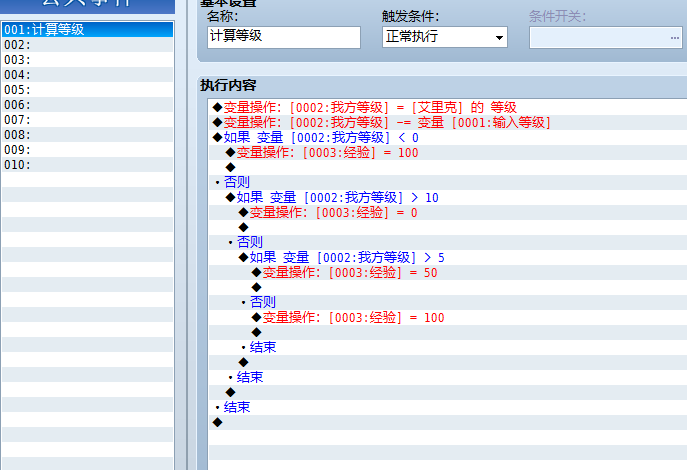Select the innermost 结束 line
687x470 pixels.
[x=448, y=347]
